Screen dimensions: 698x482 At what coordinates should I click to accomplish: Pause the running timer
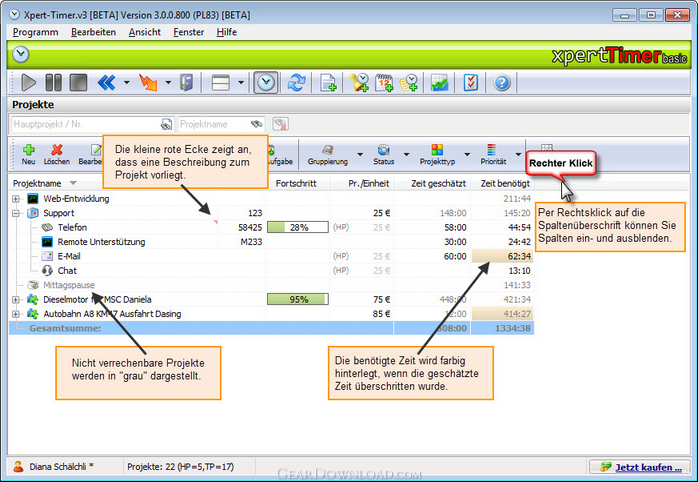tap(54, 83)
